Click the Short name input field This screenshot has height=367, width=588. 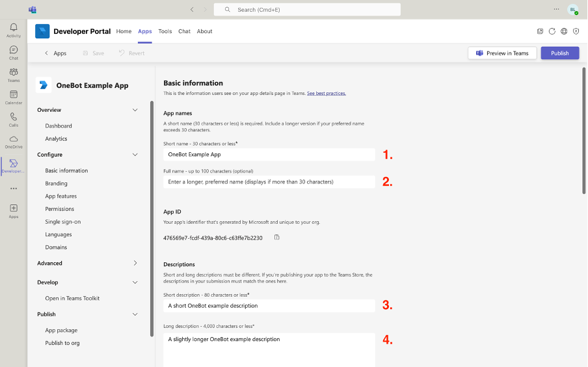(269, 155)
